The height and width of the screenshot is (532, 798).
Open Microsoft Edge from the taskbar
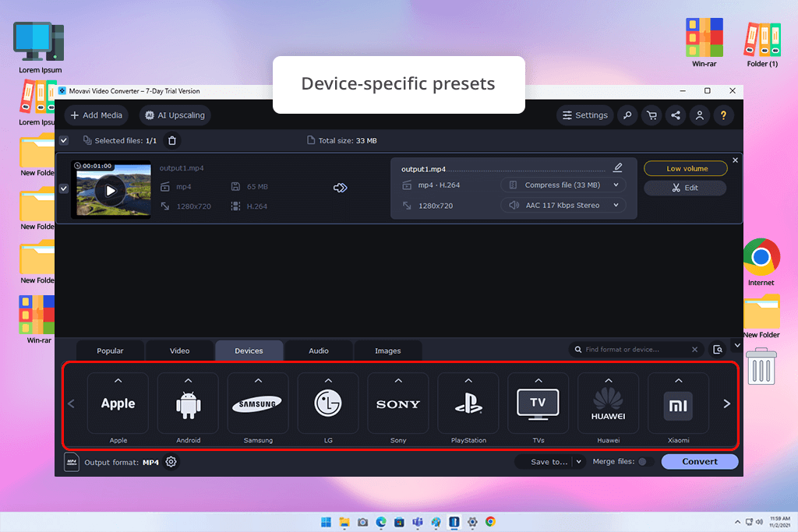(380, 522)
